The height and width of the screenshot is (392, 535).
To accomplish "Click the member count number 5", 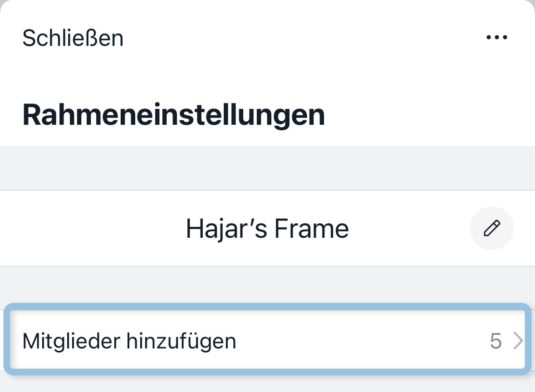I will coord(496,341).
